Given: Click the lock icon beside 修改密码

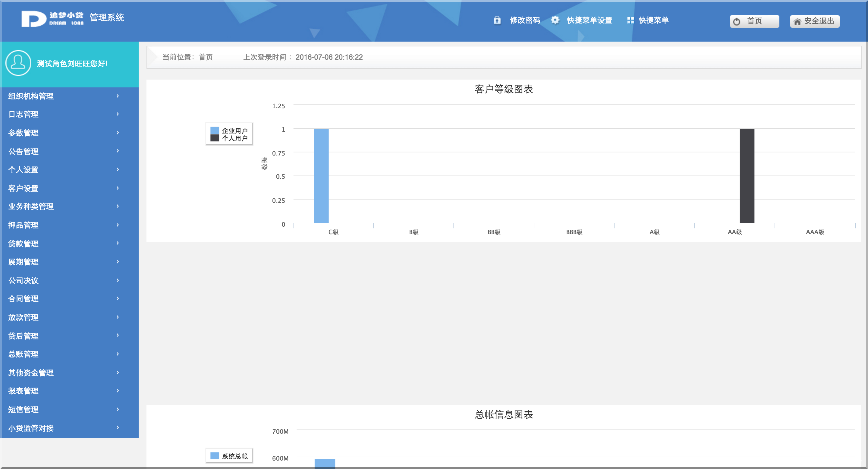Looking at the screenshot, I should (x=497, y=20).
